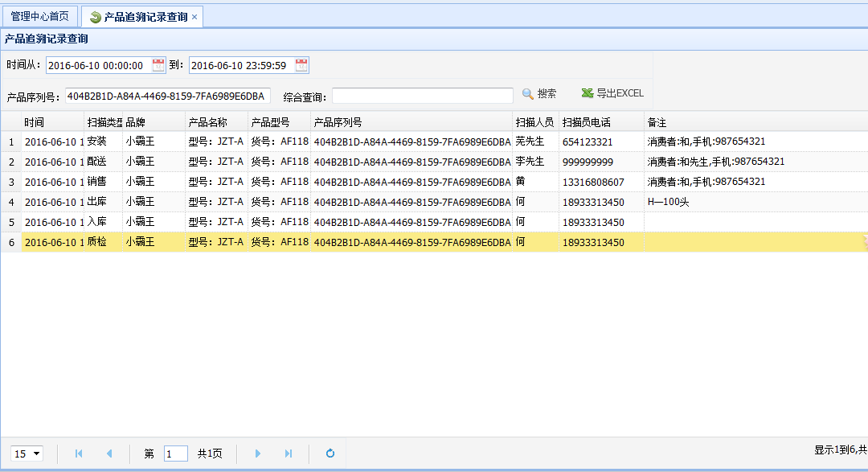Click the 搜索 search button
Screen dimensions: 868x472
pyautogui.click(x=539, y=94)
